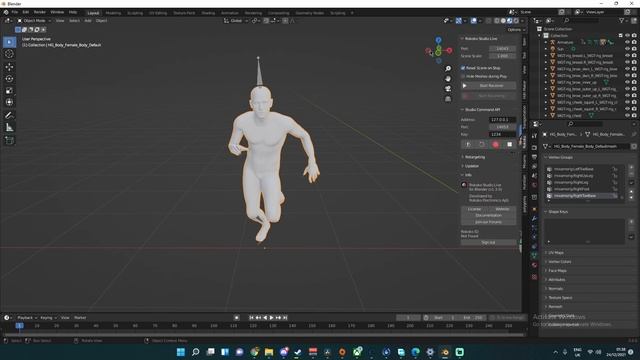Viewport: 640px width, 360px height.
Task: Select the Scale tool
Action: point(9,91)
